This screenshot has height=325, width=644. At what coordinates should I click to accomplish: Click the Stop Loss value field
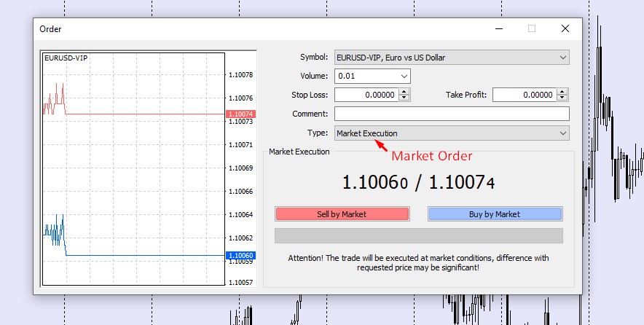[x=366, y=95]
